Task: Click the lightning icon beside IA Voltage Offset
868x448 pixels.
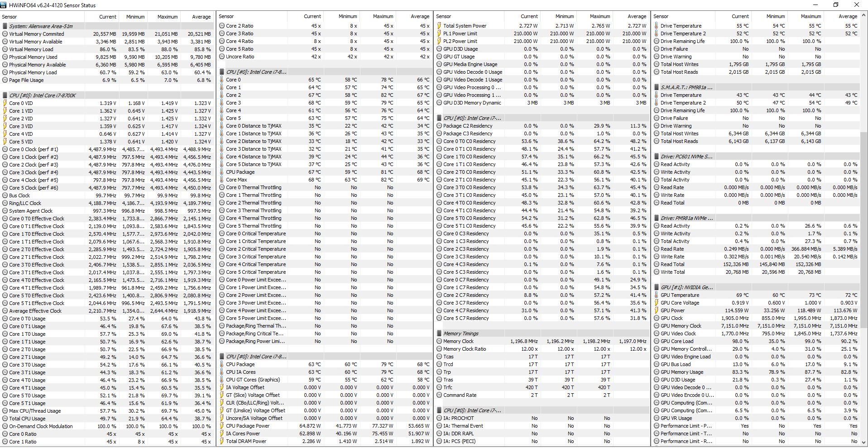Action: click(222, 387)
